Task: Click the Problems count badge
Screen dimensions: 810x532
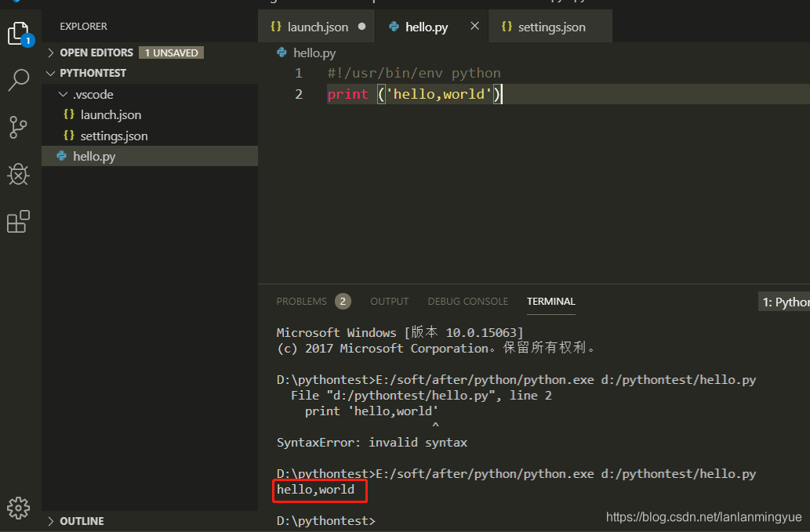Action: [343, 301]
